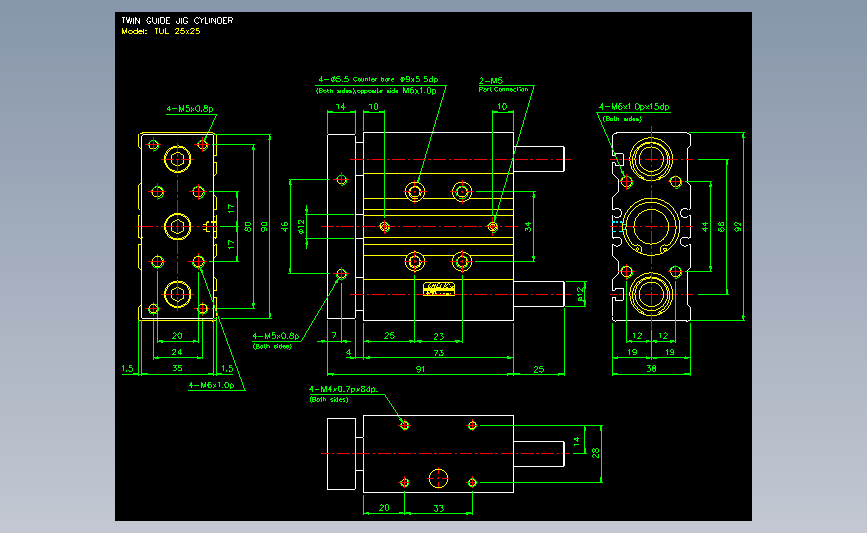Select the overall height dimension "92"
Viewport: 867px width, 533px height.
click(738, 227)
